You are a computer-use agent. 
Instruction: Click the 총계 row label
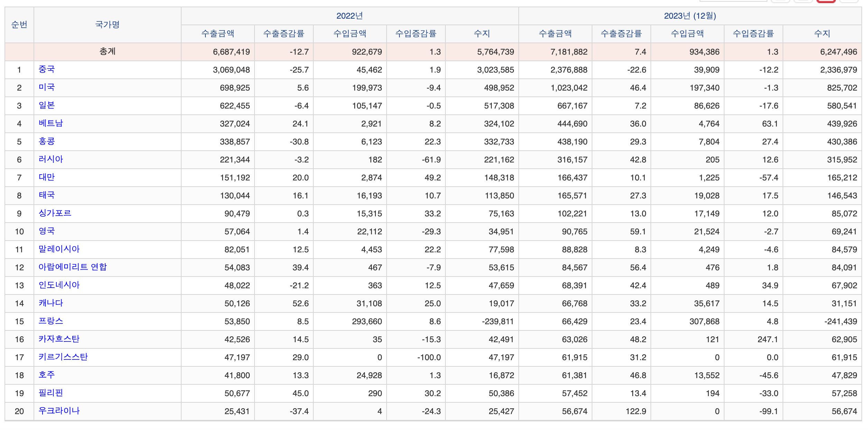pyautogui.click(x=108, y=52)
